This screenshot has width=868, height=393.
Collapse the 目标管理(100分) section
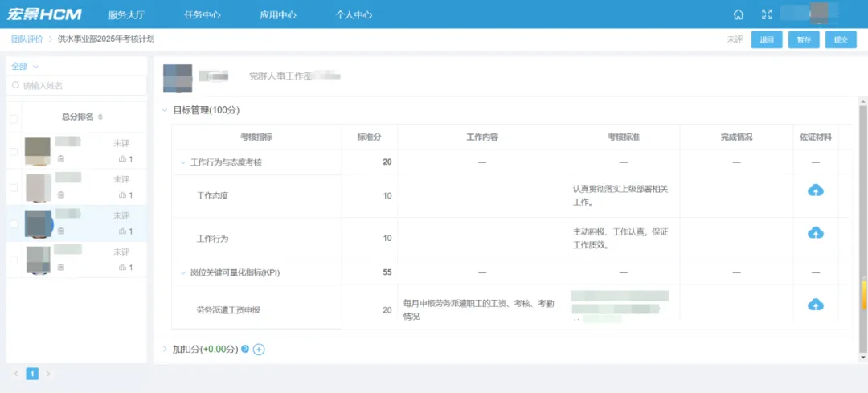164,110
